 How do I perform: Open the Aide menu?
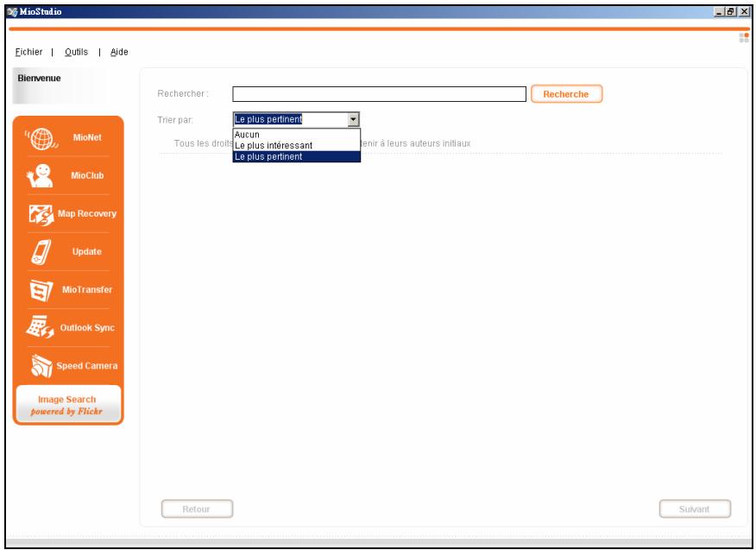(119, 52)
